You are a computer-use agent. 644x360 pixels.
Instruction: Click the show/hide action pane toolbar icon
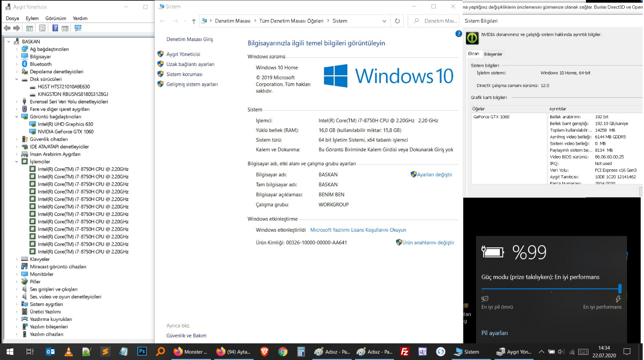(x=65, y=28)
